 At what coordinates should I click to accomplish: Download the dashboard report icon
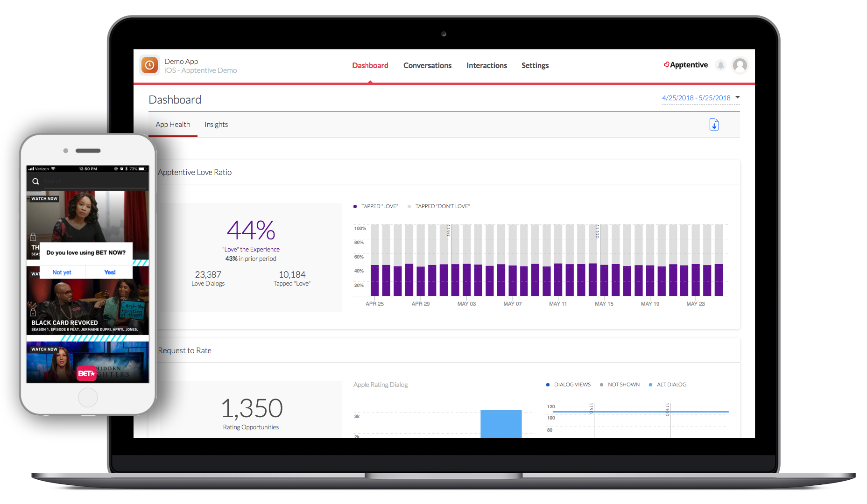pyautogui.click(x=714, y=125)
